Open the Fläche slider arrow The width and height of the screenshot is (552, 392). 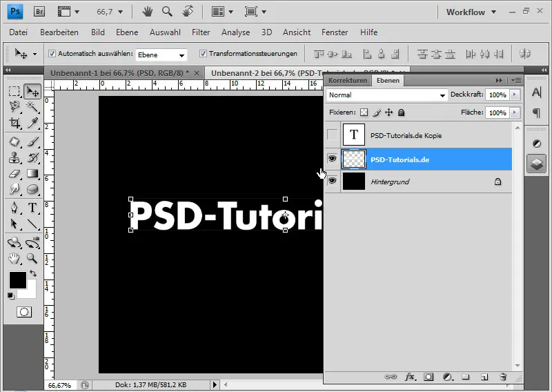coord(515,112)
